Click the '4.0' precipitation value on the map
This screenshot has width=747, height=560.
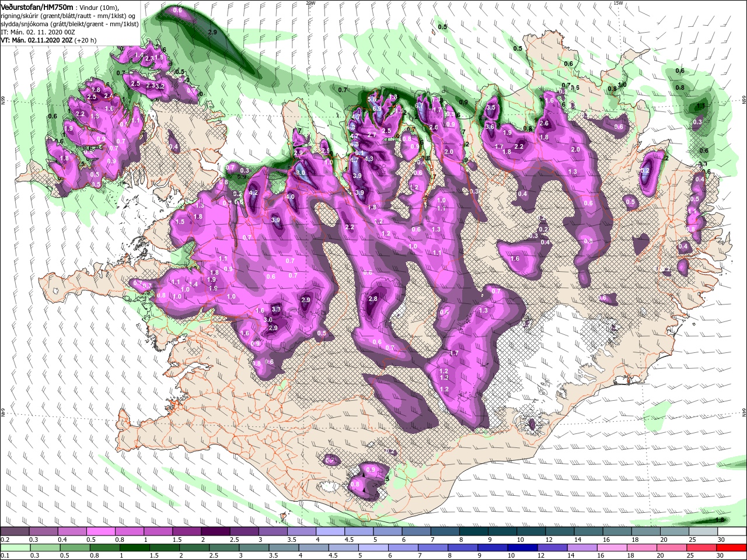click(x=290, y=197)
